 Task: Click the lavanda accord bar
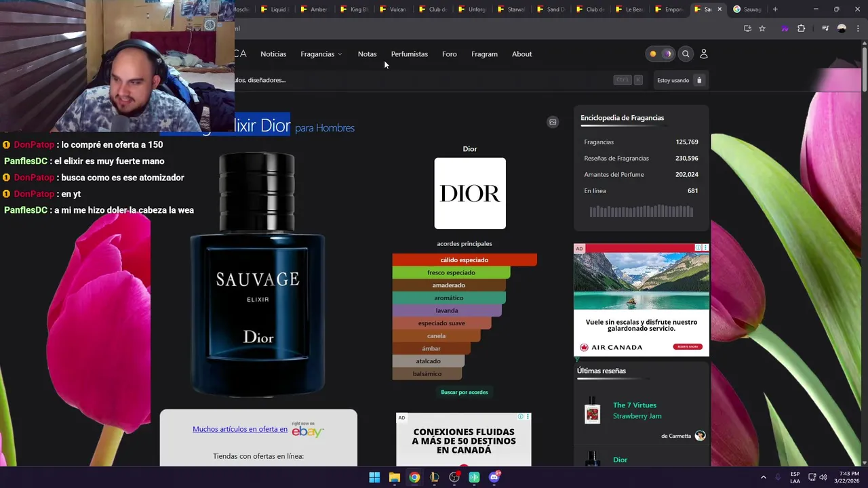(x=447, y=310)
